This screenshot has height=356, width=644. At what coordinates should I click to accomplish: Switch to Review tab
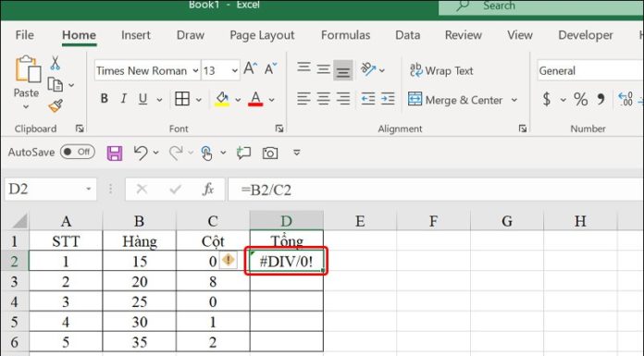(463, 35)
